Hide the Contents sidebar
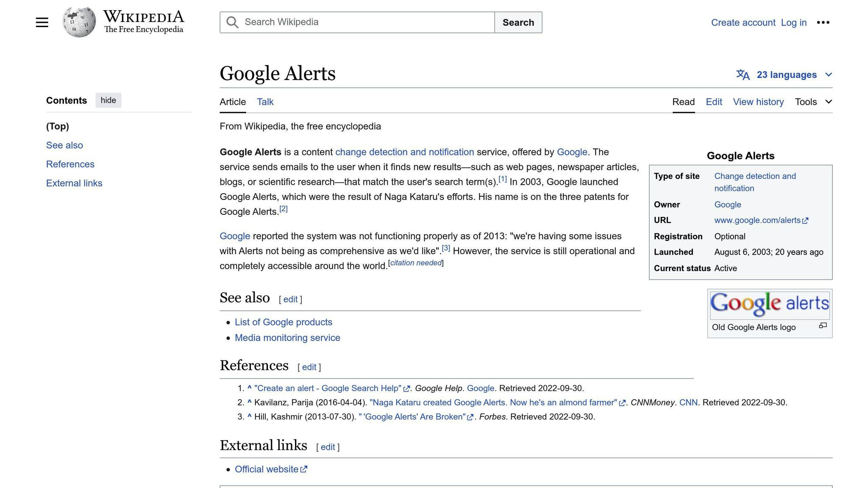 pos(108,100)
